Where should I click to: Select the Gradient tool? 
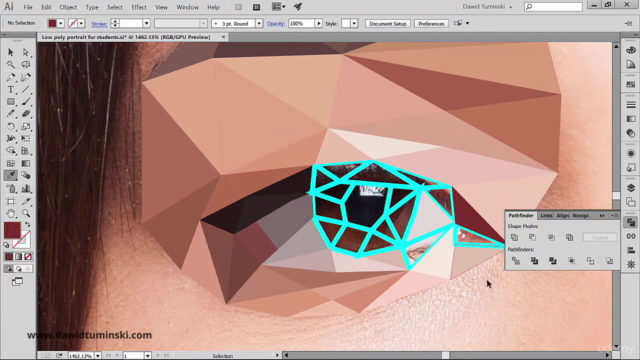[26, 163]
